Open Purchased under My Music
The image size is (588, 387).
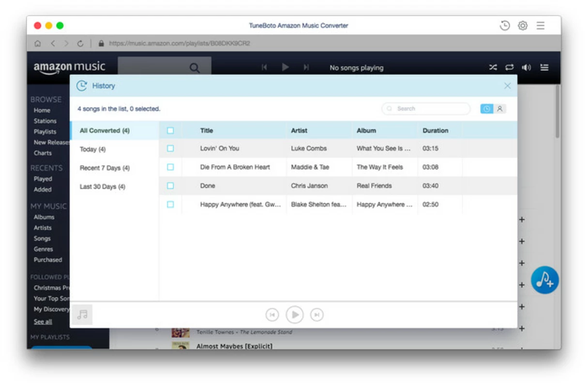[48, 260]
